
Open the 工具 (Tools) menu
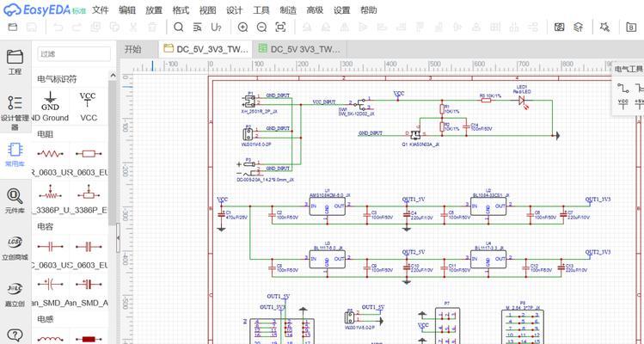coord(261,9)
